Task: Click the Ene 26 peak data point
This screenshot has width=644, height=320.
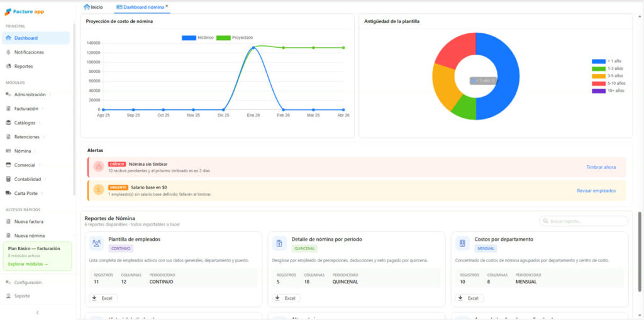Action: pyautogui.click(x=253, y=48)
